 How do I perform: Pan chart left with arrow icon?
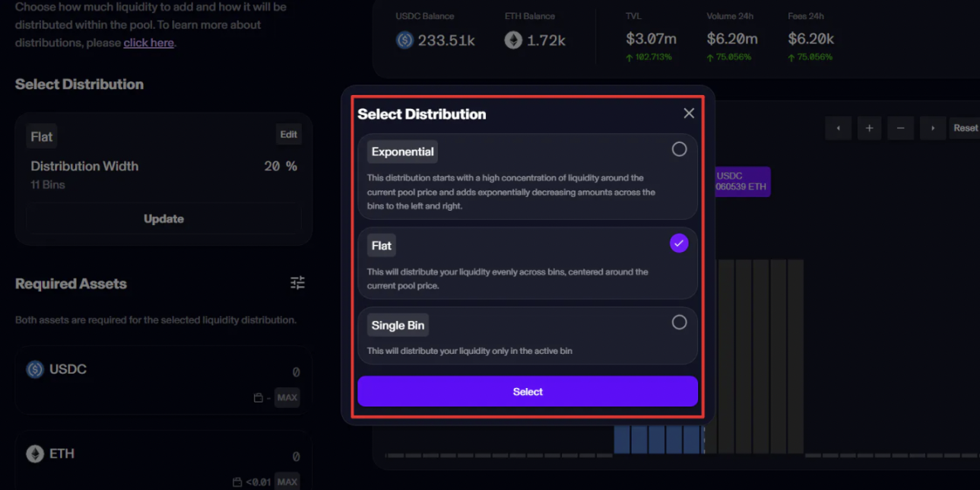tap(838, 128)
